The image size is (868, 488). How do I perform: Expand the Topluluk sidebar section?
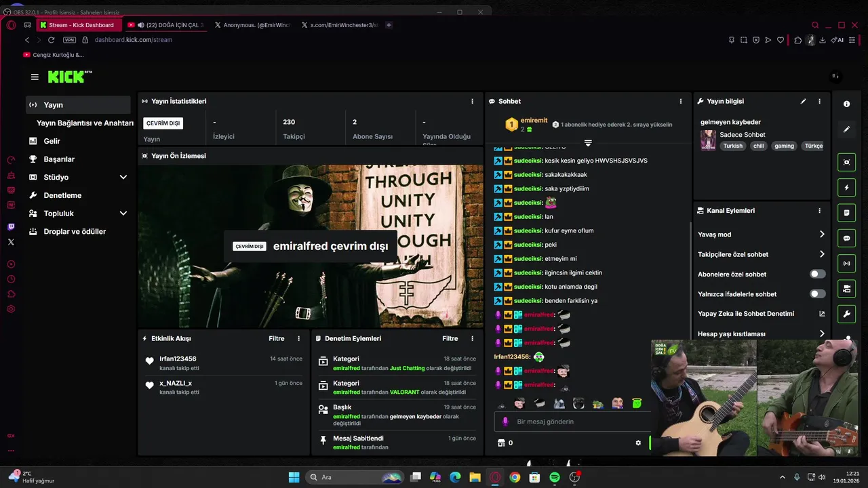pyautogui.click(x=123, y=213)
